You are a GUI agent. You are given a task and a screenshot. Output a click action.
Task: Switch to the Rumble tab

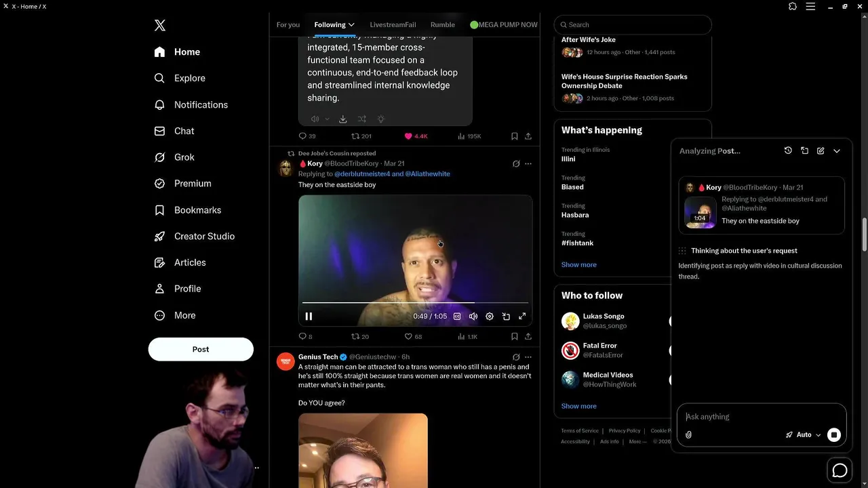[443, 24]
